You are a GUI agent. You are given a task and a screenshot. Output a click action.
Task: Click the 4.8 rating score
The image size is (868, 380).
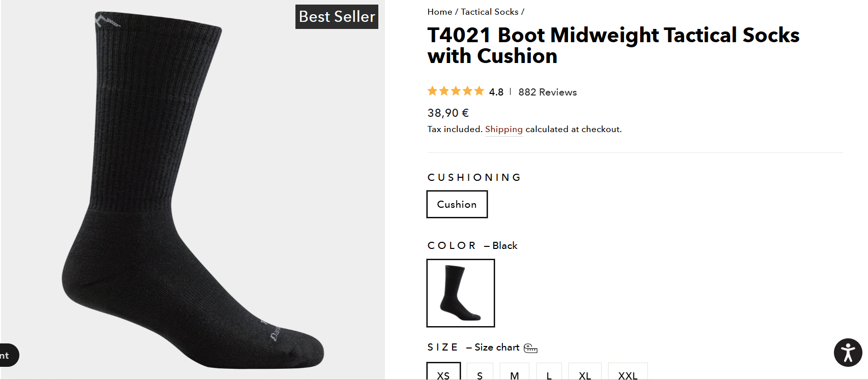click(496, 92)
